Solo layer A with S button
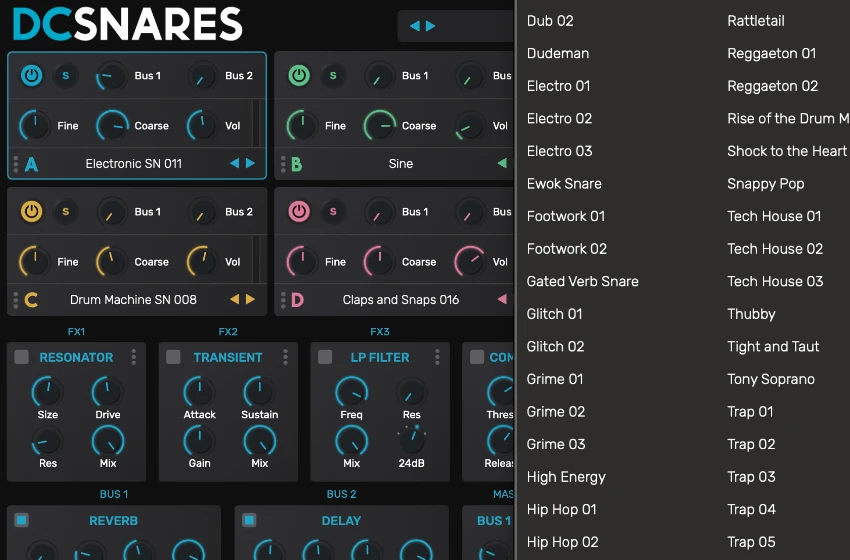The image size is (850, 560). coord(66,75)
